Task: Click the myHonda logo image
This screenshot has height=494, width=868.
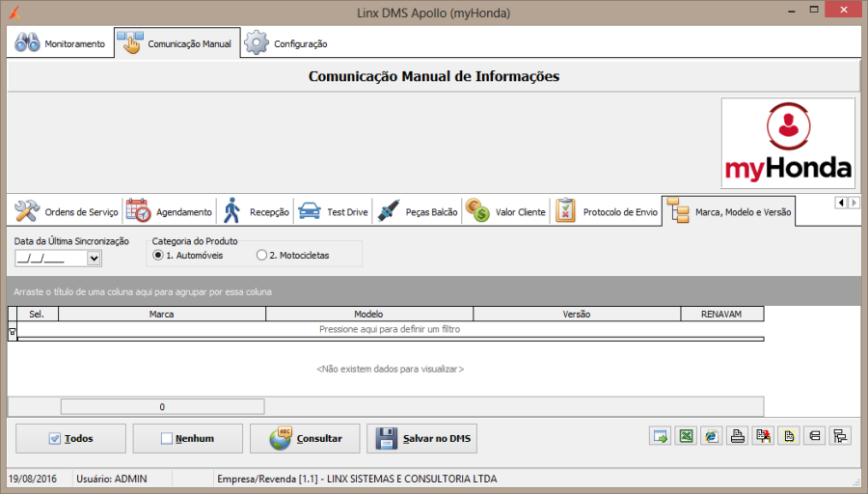Action: 788,143
